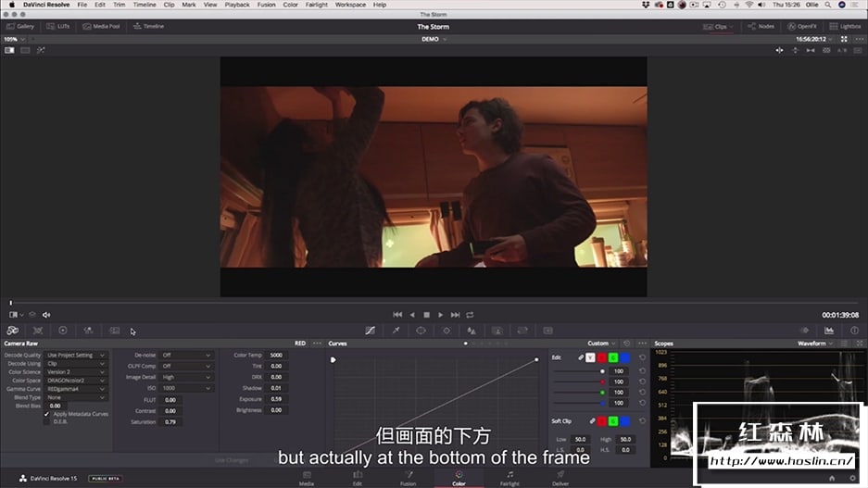This screenshot has height=488, width=868.
Task: Toggle Soft Clip channel gang link
Action: click(592, 421)
